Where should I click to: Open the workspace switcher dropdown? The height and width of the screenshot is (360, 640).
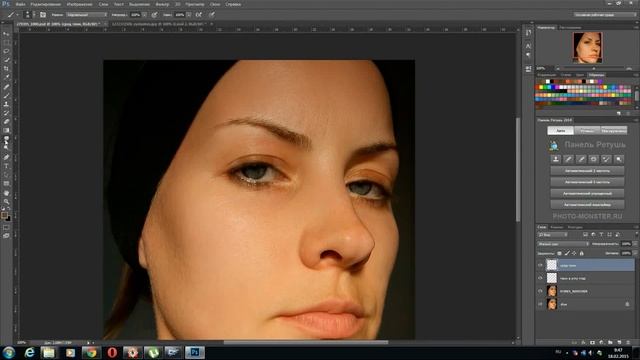pos(605,15)
